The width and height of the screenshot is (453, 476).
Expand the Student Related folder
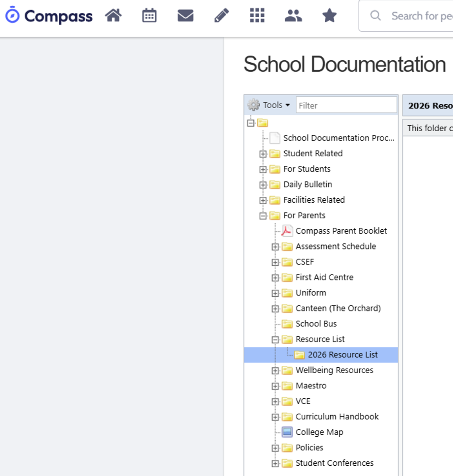coord(263,154)
